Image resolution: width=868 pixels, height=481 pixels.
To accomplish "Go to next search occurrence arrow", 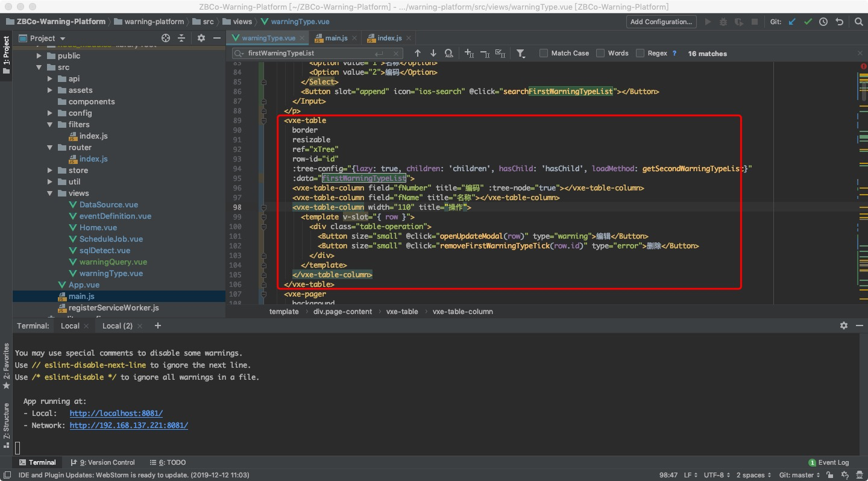I will [x=433, y=53].
